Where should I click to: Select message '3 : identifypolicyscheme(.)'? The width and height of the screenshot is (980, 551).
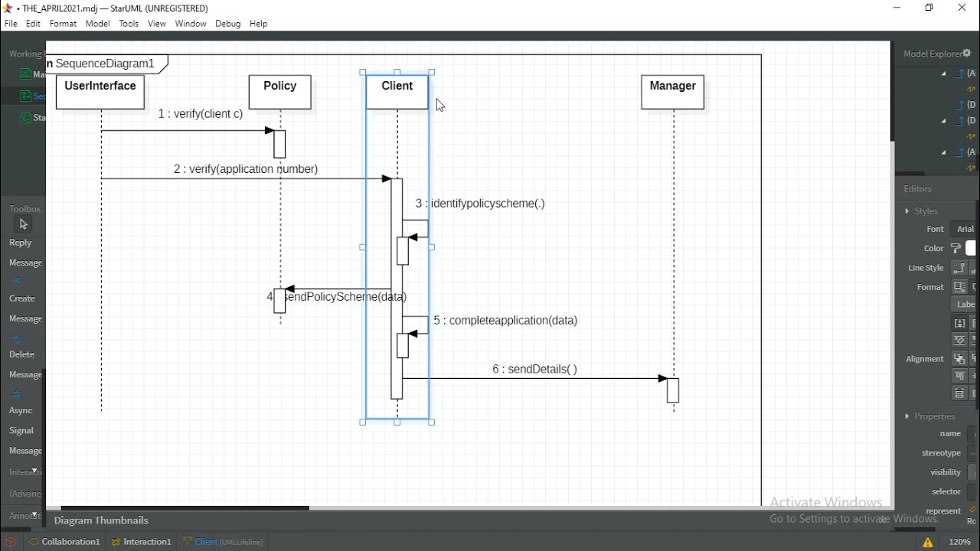point(481,204)
